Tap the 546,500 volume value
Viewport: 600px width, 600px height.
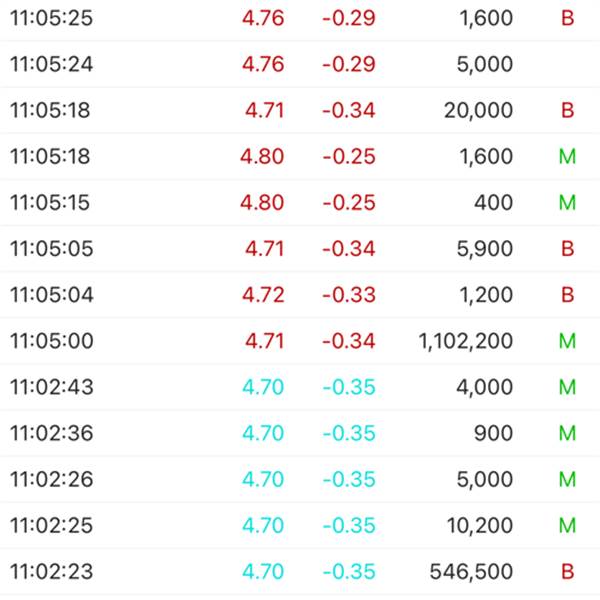(471, 571)
